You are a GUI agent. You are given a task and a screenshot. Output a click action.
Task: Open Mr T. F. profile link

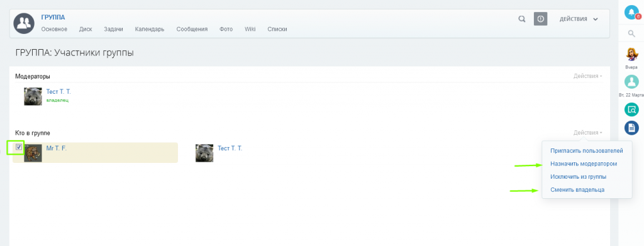coord(56,148)
